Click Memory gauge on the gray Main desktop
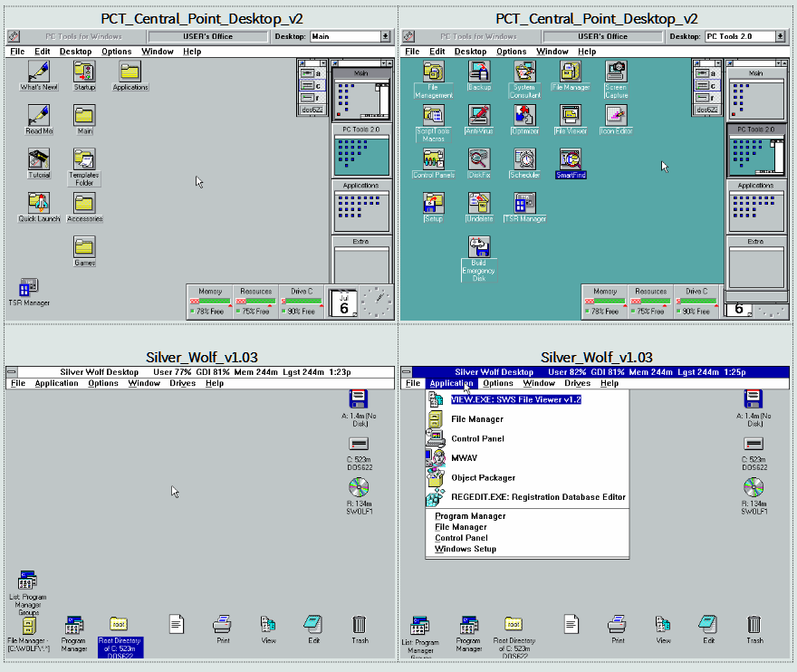Screen dimensions: 797x672 (x=210, y=302)
